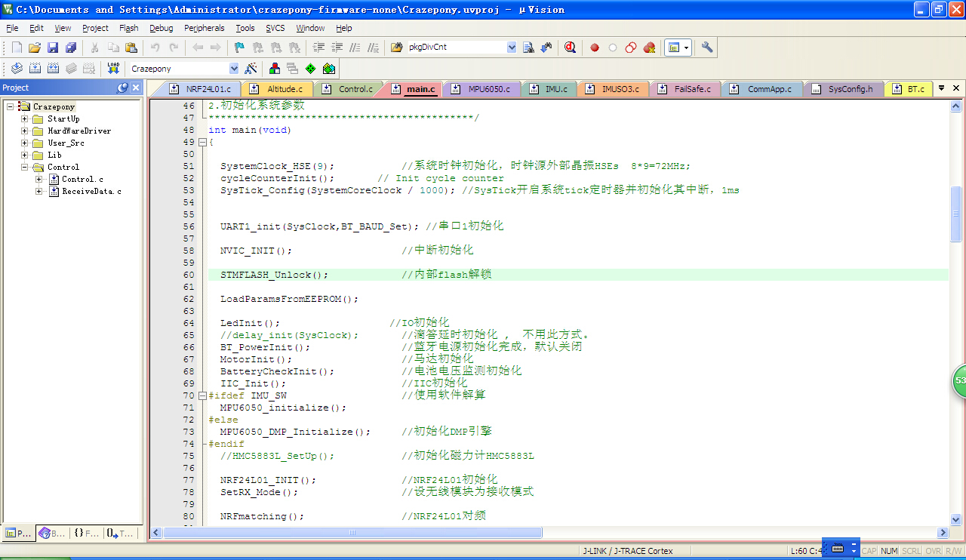Open ReceiveData.c from the project tree
The height and width of the screenshot is (560, 966).
click(x=91, y=191)
